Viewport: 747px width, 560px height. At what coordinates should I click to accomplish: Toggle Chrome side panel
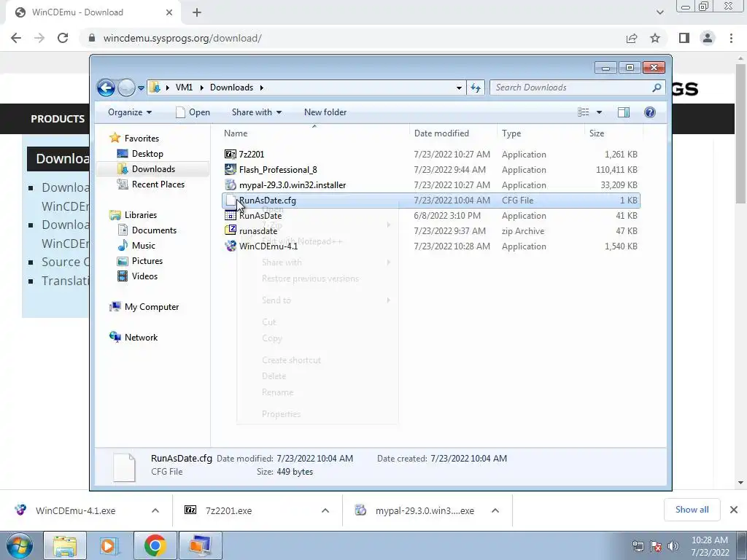(684, 38)
